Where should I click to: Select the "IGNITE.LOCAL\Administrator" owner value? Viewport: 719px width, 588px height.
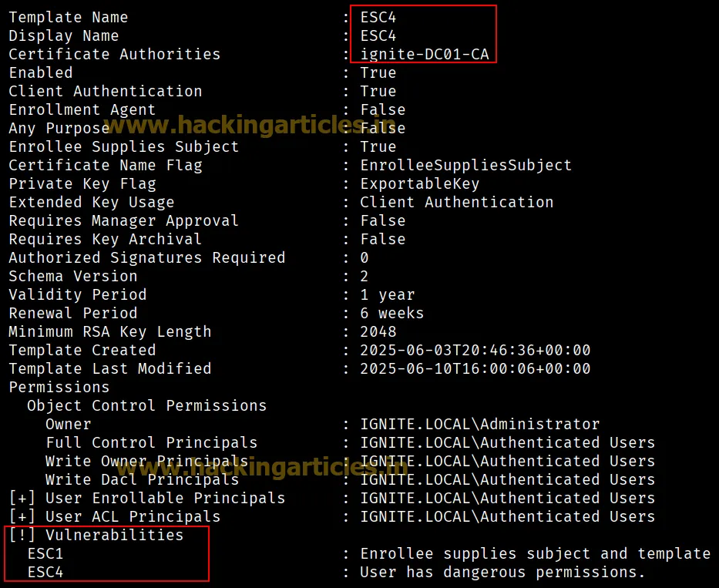[479, 424]
